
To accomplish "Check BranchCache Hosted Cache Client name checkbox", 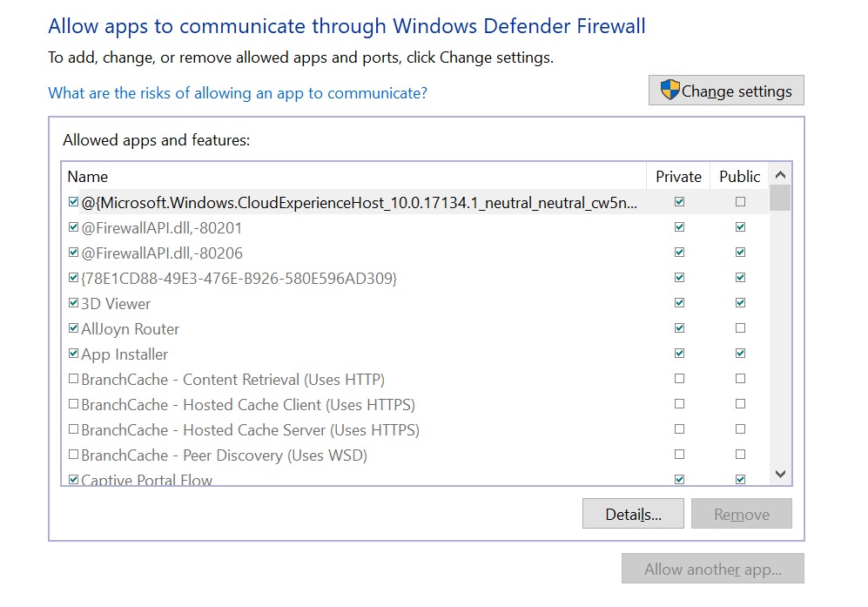I will coord(73,404).
